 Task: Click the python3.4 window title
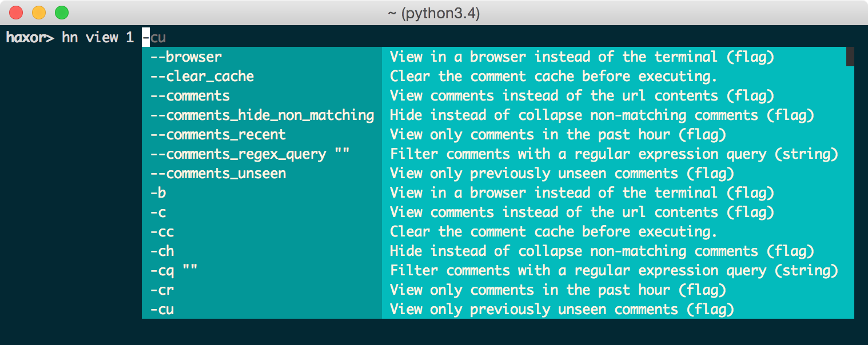pyautogui.click(x=434, y=13)
